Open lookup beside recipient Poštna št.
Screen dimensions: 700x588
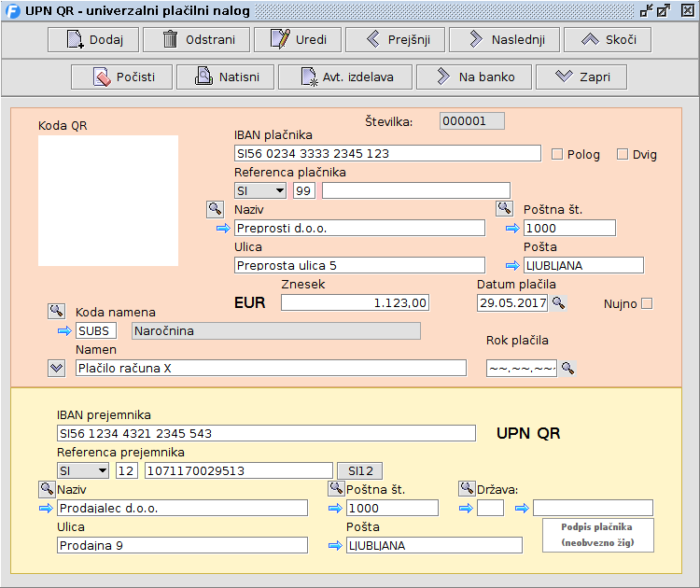[336, 488]
